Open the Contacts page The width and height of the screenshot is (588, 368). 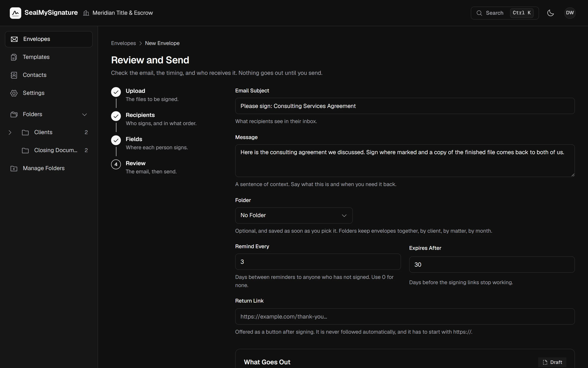(x=49, y=75)
